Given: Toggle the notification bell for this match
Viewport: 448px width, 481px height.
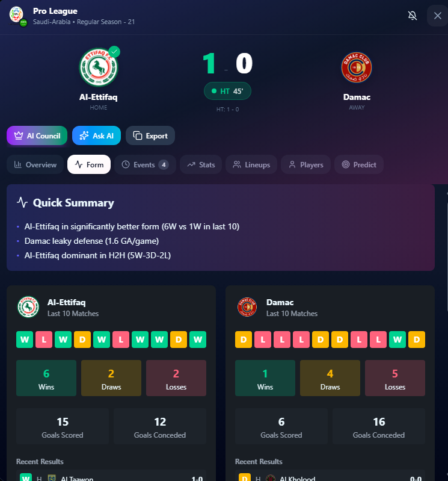Looking at the screenshot, I should [413, 16].
